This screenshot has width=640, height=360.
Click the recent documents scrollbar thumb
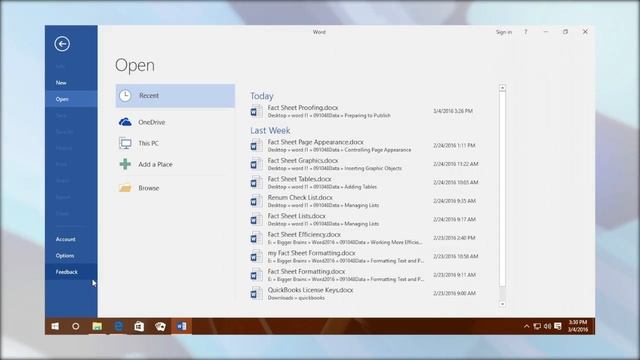coord(502,189)
